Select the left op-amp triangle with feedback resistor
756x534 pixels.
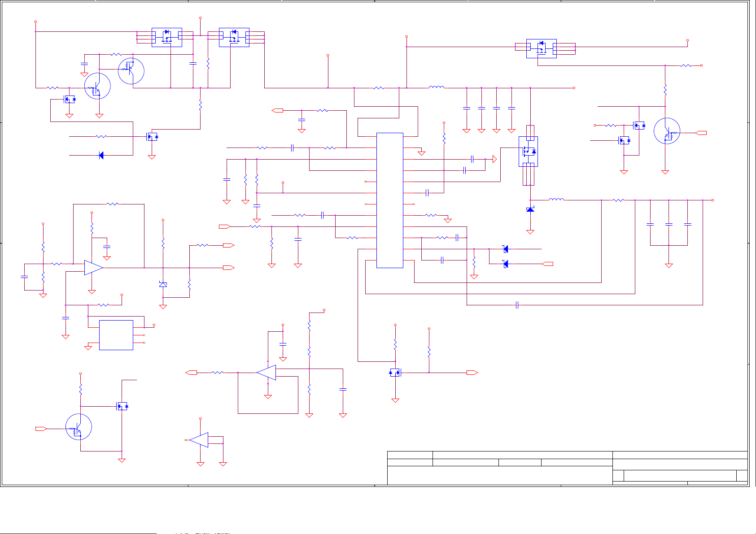tap(93, 268)
